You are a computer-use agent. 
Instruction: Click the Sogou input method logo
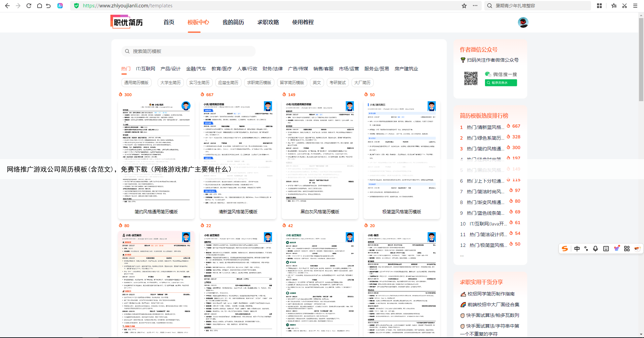tap(565, 249)
